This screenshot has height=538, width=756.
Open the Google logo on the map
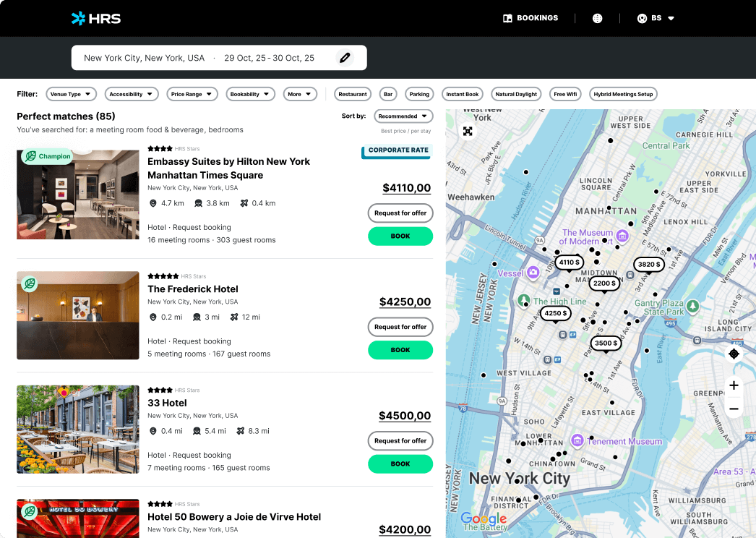(484, 518)
